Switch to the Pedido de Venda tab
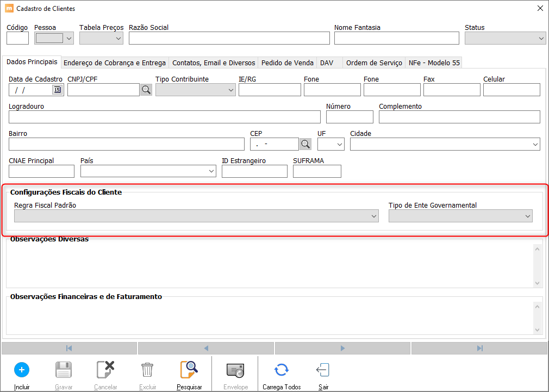Image resolution: width=549 pixels, height=392 pixels. pyautogui.click(x=287, y=63)
